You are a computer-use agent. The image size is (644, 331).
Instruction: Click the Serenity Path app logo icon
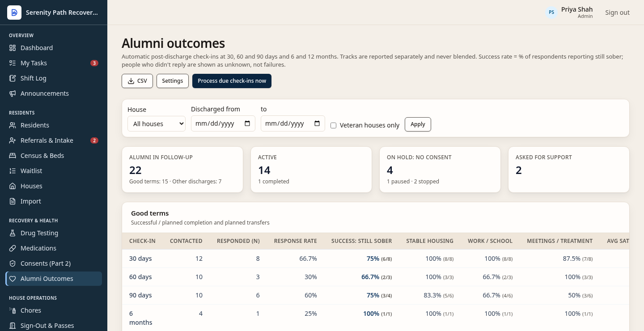coord(14,13)
